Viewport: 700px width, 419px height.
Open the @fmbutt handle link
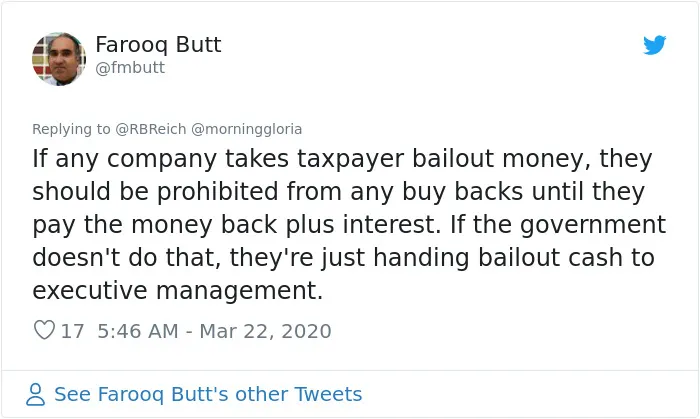point(130,68)
